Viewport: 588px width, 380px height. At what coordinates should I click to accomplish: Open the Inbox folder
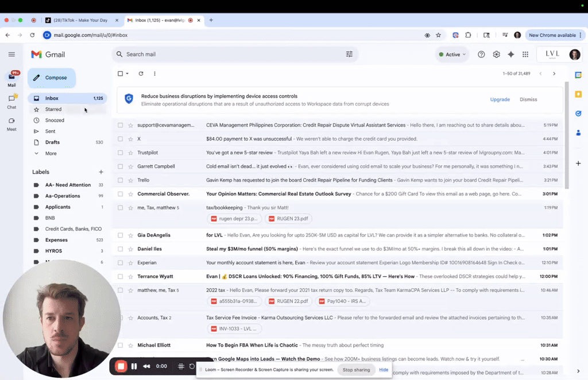click(x=68, y=98)
